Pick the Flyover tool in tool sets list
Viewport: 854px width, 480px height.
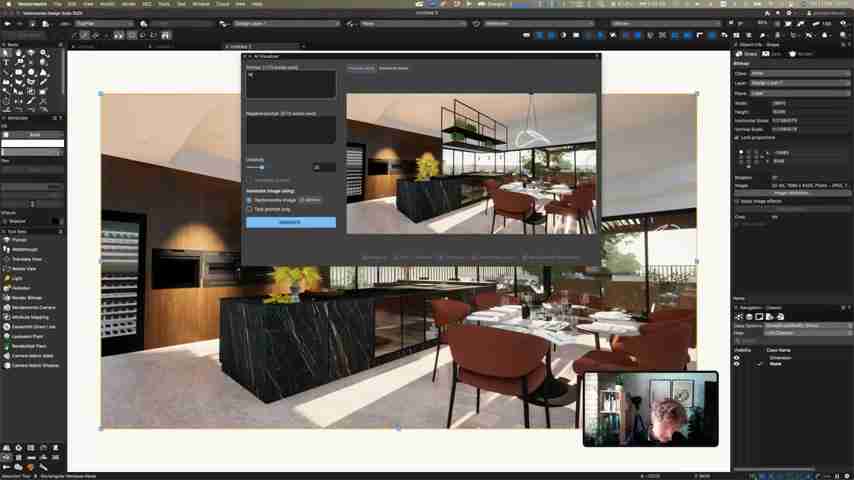(19, 240)
